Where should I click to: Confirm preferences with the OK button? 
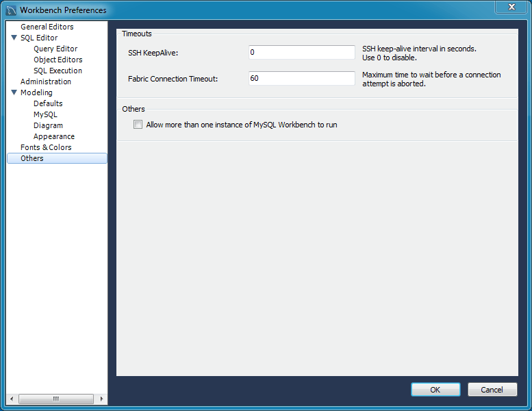[435, 390]
